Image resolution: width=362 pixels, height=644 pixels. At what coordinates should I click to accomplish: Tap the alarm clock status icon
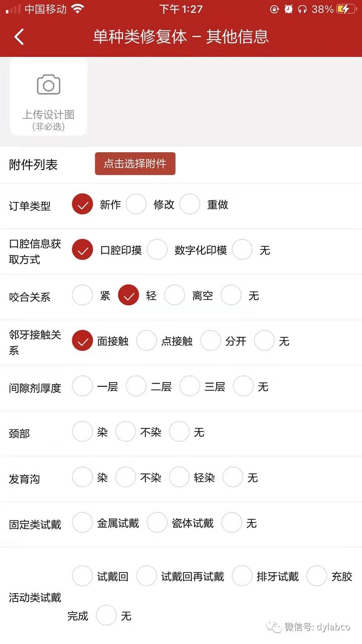(288, 9)
